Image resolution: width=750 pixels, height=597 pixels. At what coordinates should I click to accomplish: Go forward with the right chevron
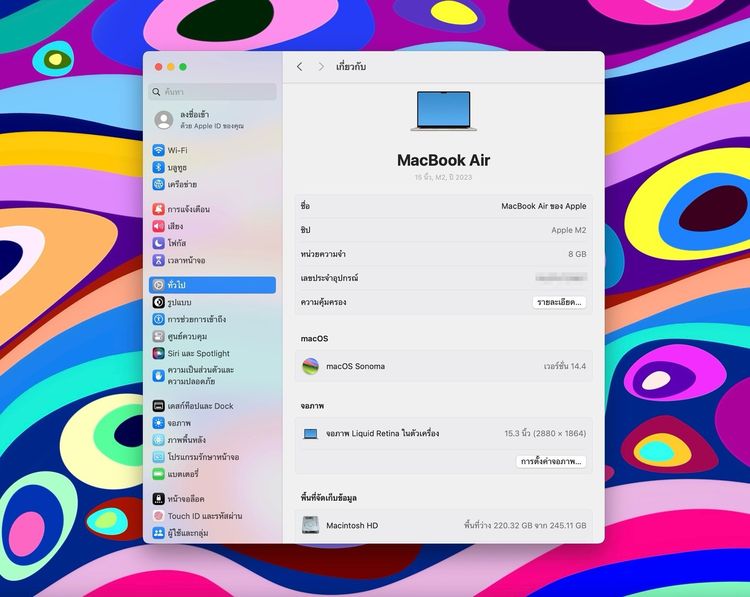click(x=321, y=66)
